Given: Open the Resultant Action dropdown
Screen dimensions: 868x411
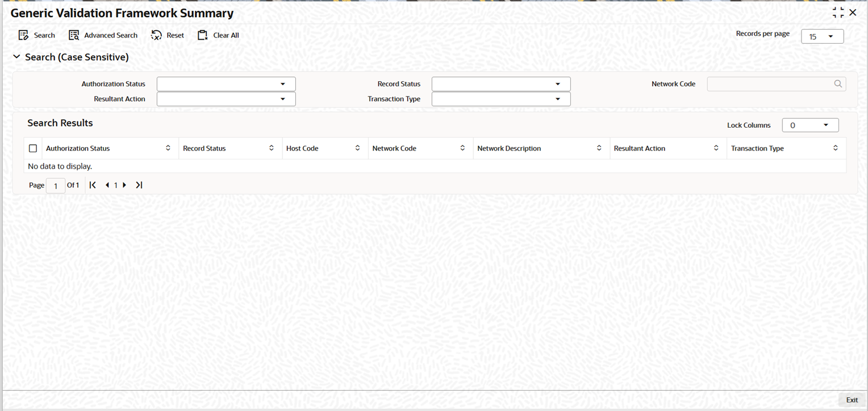Looking at the screenshot, I should pos(226,99).
